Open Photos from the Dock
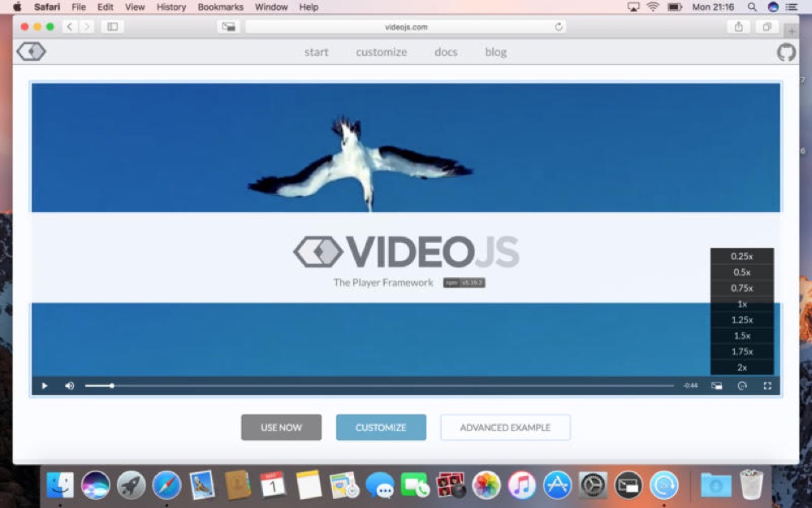 486,485
